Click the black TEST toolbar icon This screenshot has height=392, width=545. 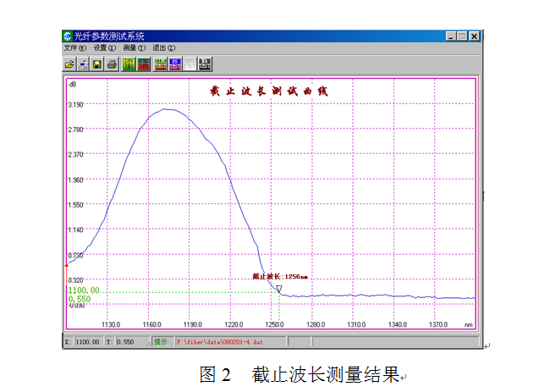click(205, 64)
